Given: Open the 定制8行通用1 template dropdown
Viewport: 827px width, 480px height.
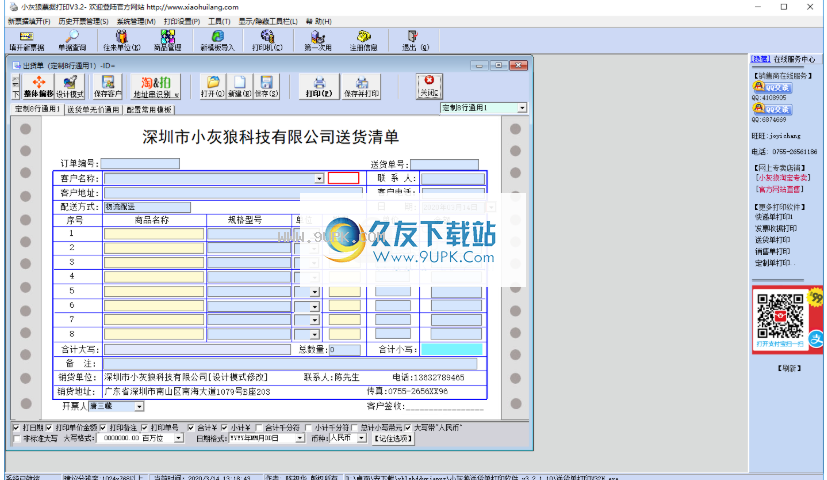Looking at the screenshot, I should pos(522,108).
